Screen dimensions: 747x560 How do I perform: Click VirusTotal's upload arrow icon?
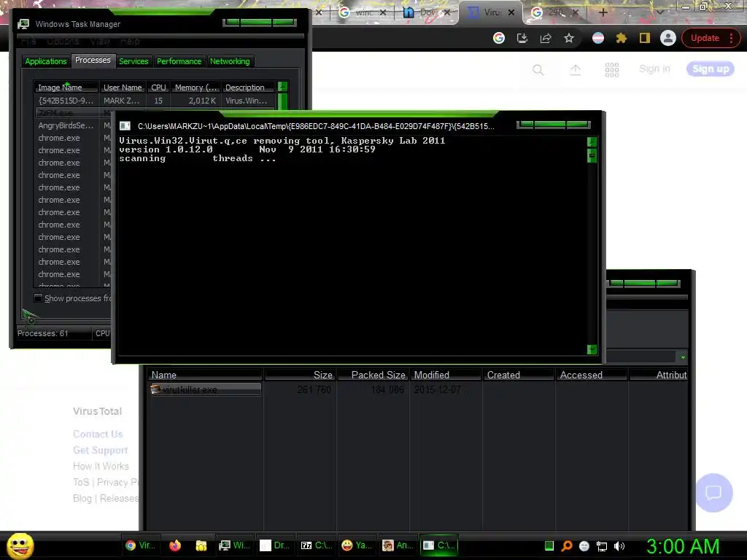point(575,70)
